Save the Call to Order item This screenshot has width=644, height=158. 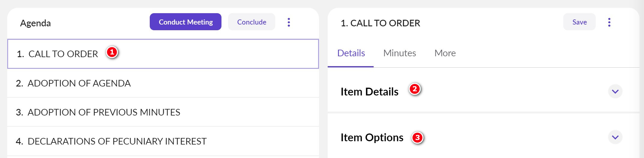(579, 22)
